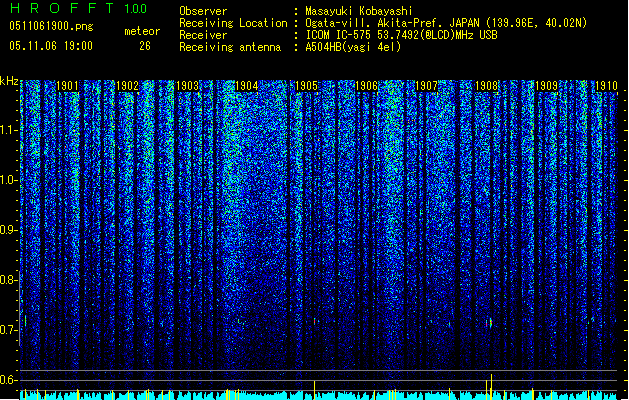The width and height of the screenshot is (629, 400).
Task: Click the HROFFT 1.0.0 title text
Action: click(79, 8)
